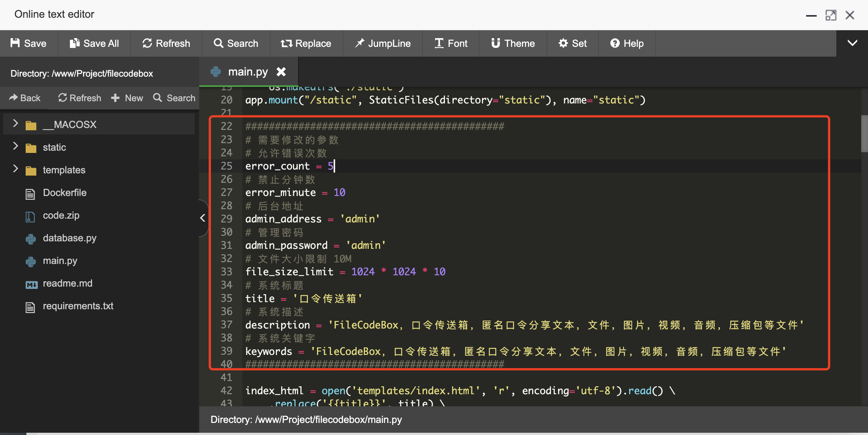Close the main.py tab
This screenshot has height=435, width=868.
281,71
